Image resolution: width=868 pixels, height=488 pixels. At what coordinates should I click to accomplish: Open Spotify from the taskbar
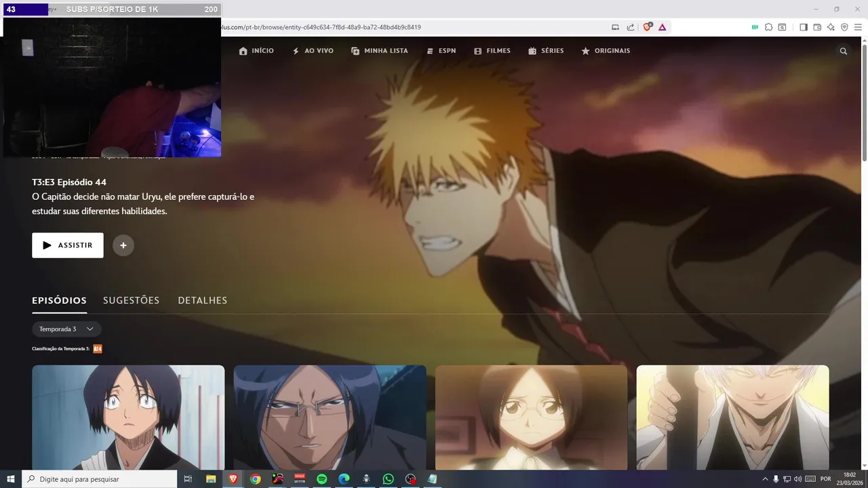pyautogui.click(x=322, y=479)
